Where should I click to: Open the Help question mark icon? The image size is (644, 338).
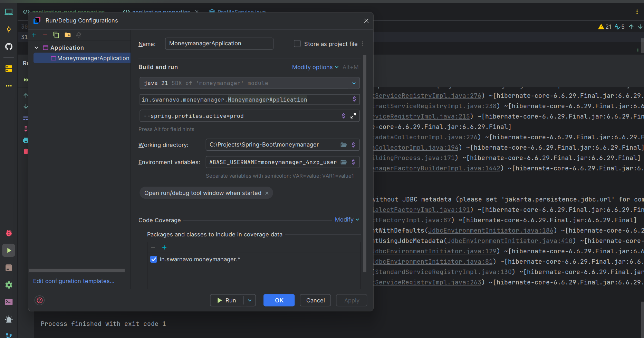click(40, 300)
